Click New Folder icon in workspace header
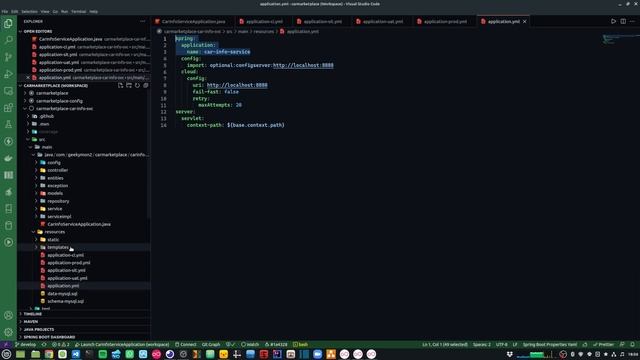 [129, 85]
